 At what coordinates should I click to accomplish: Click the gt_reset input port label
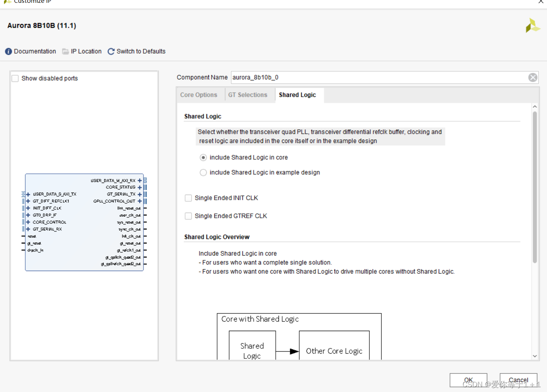coord(34,243)
